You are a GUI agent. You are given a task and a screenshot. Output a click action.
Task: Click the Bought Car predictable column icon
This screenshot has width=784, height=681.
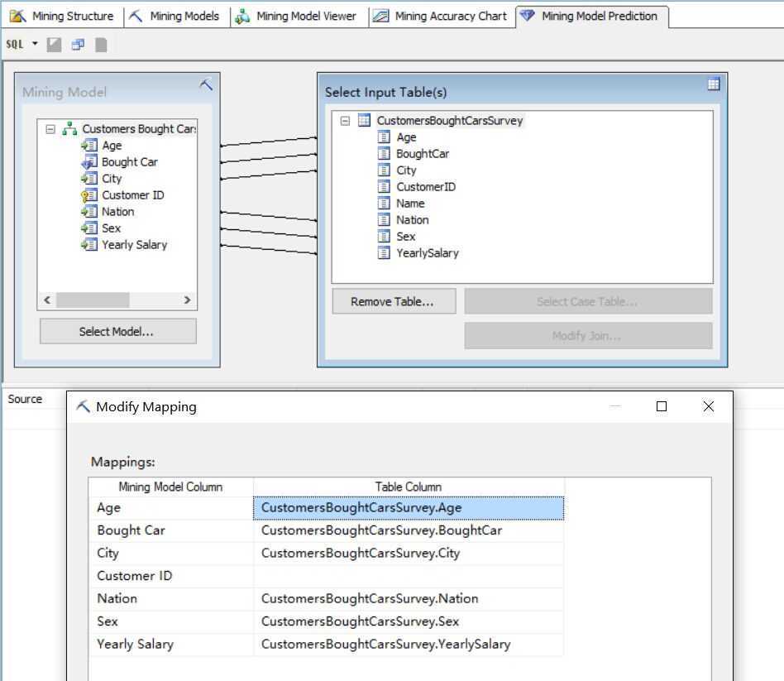coord(89,162)
